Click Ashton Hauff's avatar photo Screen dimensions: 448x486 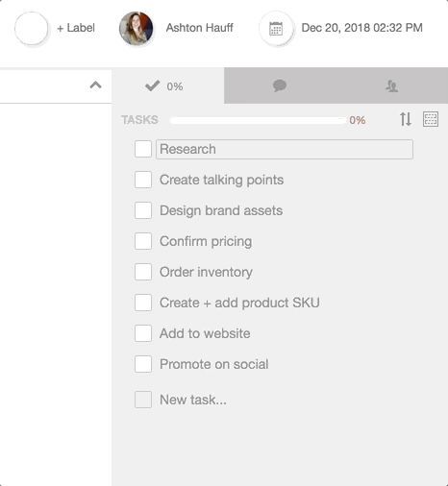click(x=136, y=28)
